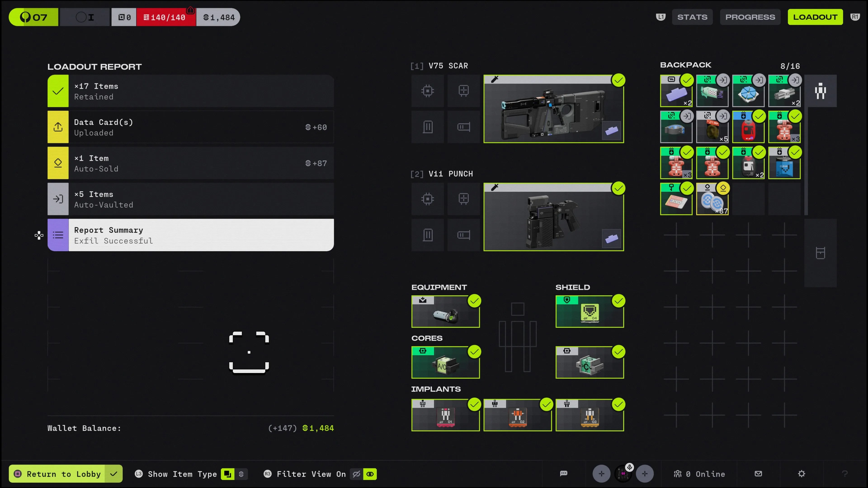The width and height of the screenshot is (868, 488).
Task: Toggle Show Item Type first option
Action: [227, 474]
